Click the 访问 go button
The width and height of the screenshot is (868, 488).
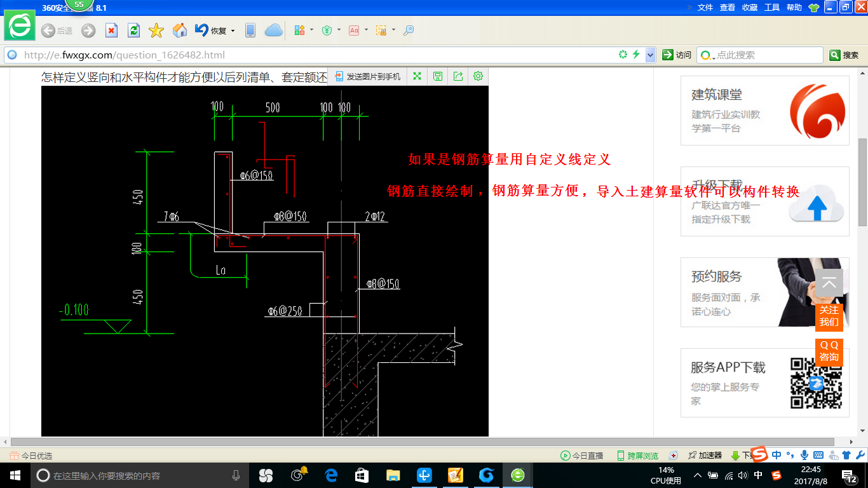pyautogui.click(x=677, y=55)
